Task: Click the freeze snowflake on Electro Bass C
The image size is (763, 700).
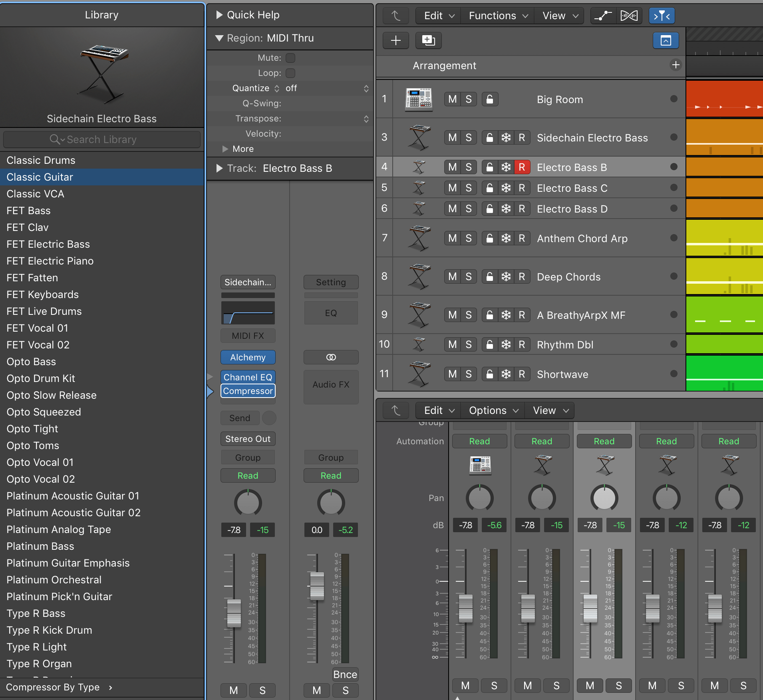Action: [x=506, y=188]
